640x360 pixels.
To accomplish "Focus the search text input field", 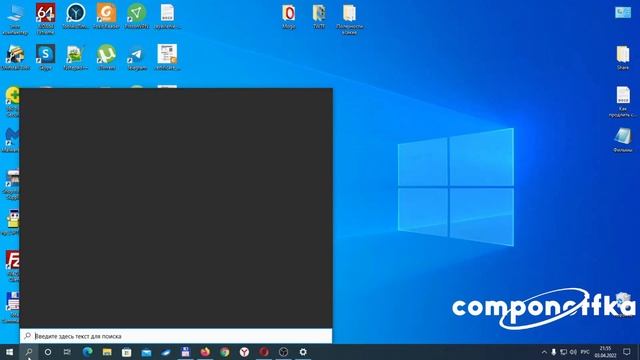I will point(176,336).
